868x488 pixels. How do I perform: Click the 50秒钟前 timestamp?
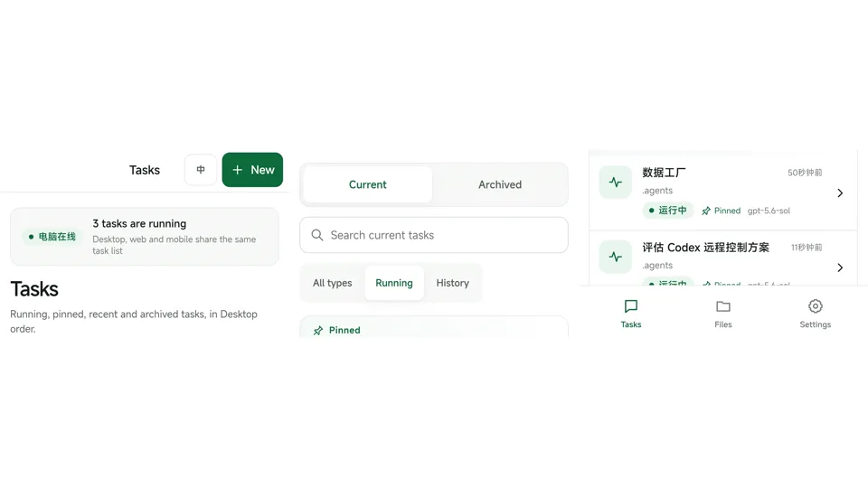tap(805, 173)
